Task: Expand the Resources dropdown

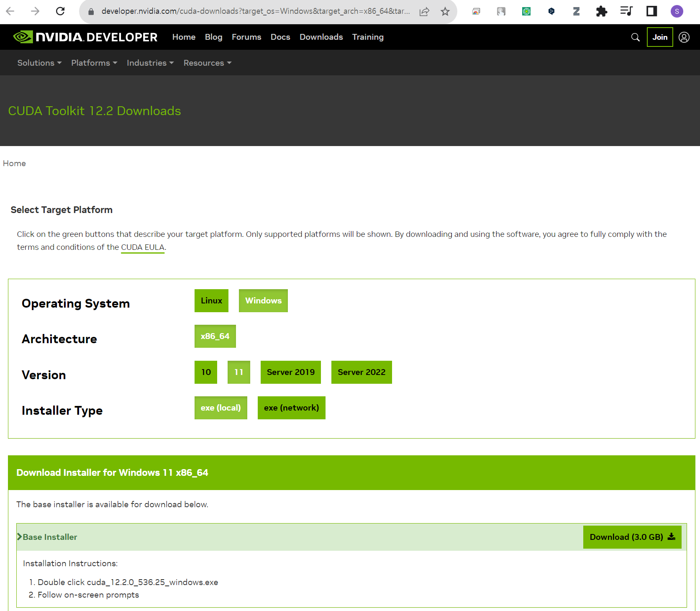Action: [x=208, y=63]
